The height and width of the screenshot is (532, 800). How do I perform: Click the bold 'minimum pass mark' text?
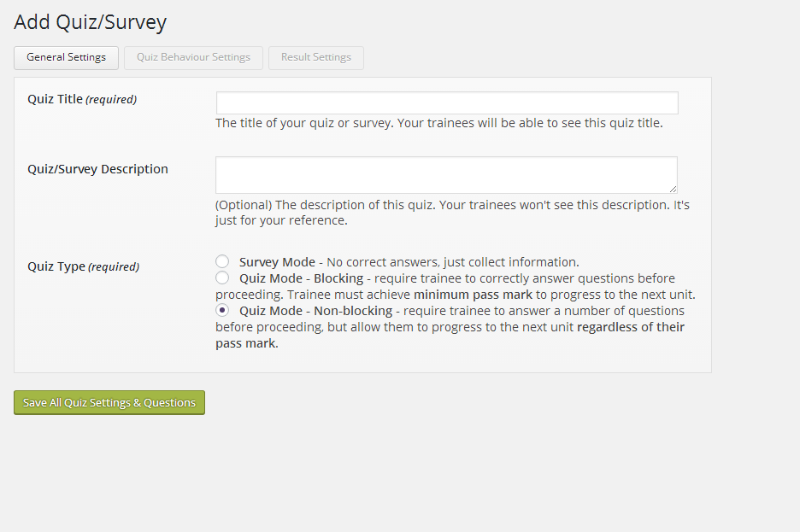pos(473,295)
